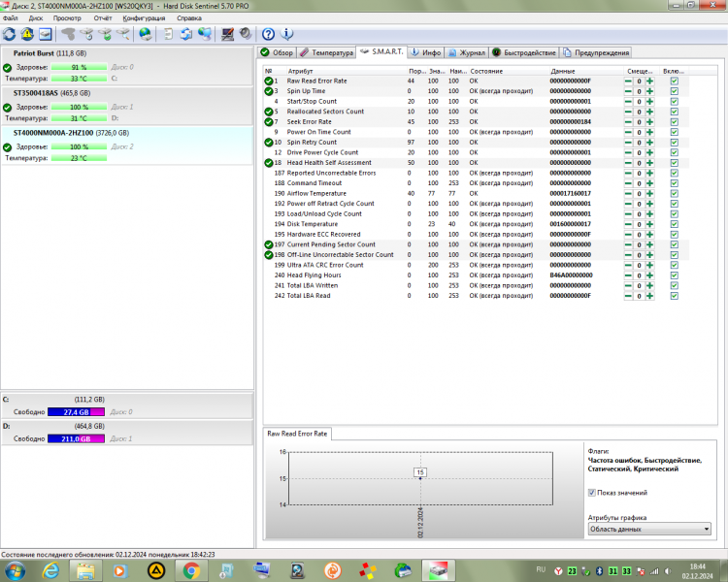728x582 pixels.
Task: Click the blue-framed disk panel toolbar icon
Action: click(x=45, y=34)
